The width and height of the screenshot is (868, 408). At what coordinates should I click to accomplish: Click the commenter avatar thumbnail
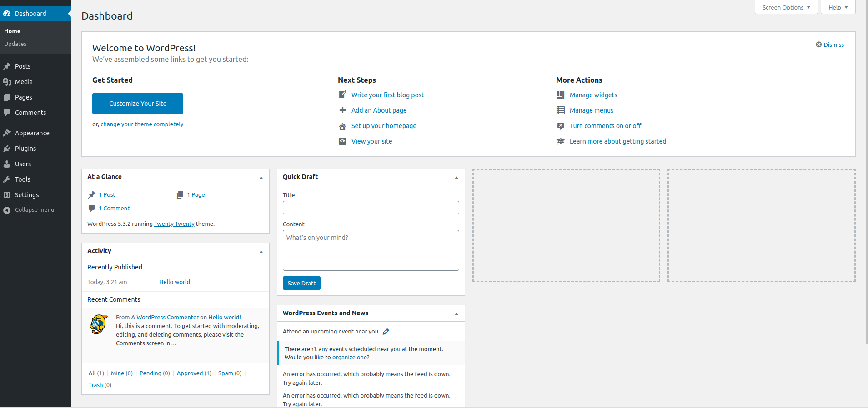tap(99, 324)
